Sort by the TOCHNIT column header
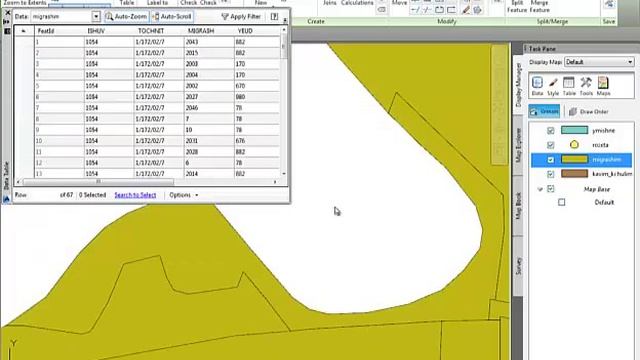Screen dimensions: 640x360 (x=159, y=31)
